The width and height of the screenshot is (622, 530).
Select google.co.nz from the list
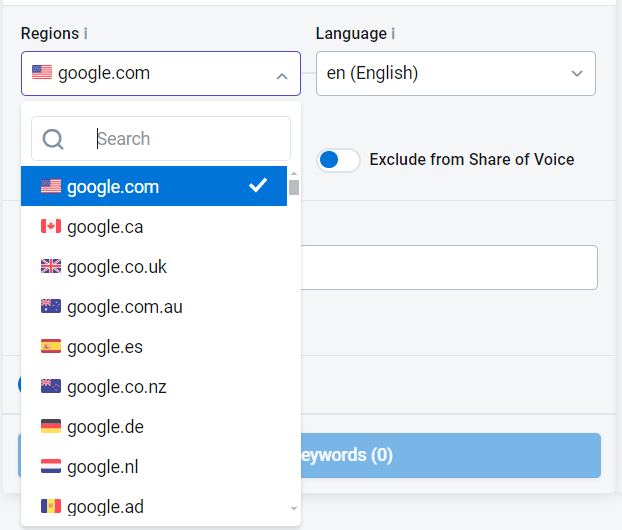(x=116, y=387)
